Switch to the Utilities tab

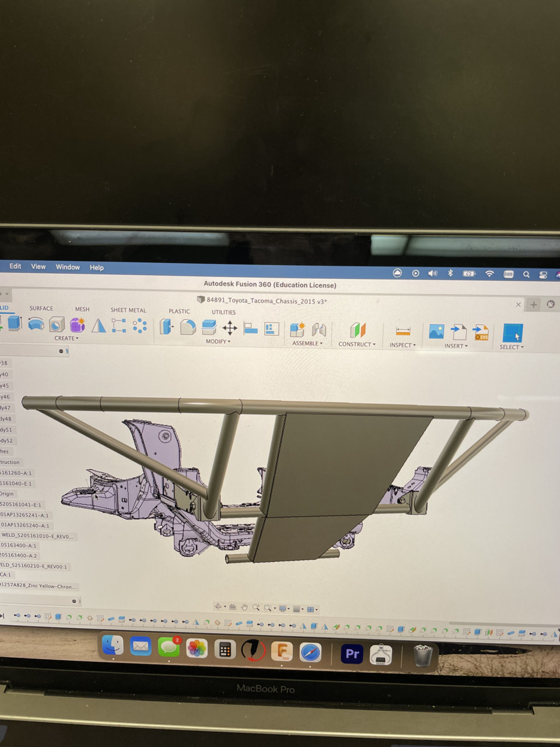coord(223,312)
